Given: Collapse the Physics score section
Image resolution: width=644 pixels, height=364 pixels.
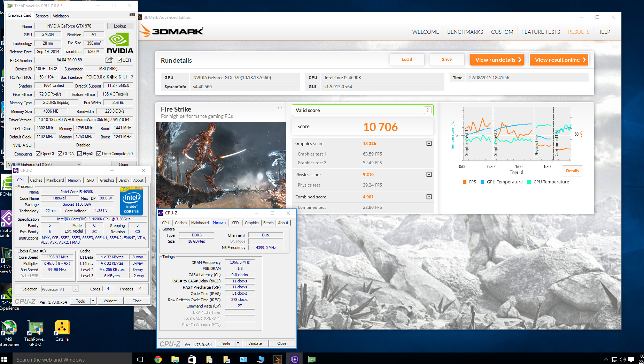Looking at the screenshot, I should tap(429, 174).
